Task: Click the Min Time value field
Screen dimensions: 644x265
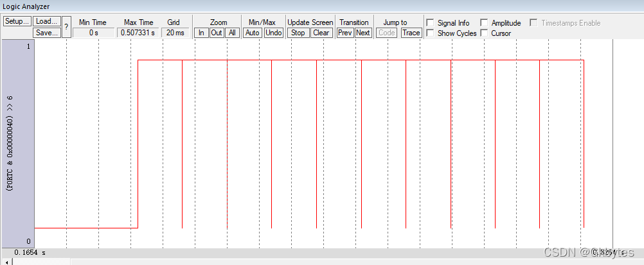Action: (93, 33)
